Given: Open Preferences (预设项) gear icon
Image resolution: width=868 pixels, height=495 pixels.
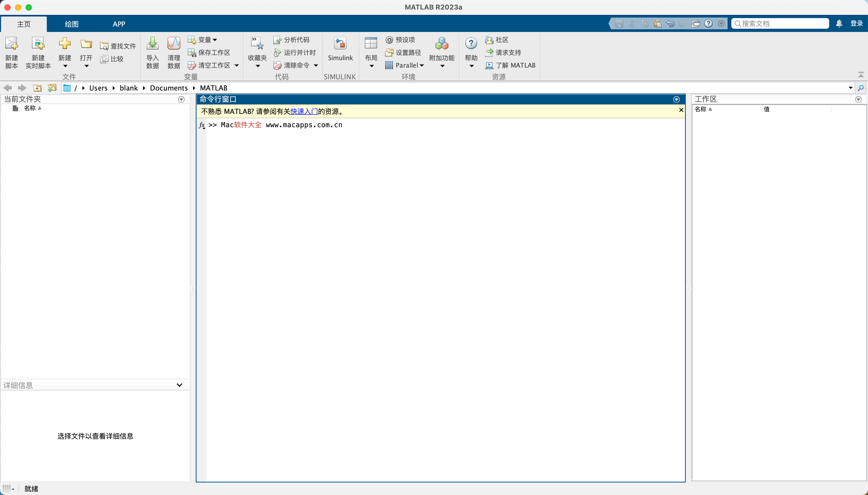Looking at the screenshot, I should coord(389,40).
